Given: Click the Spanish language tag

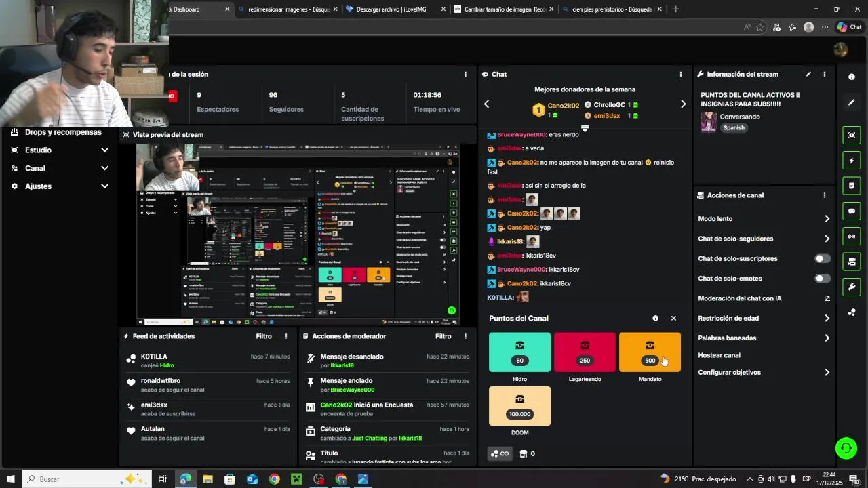Looking at the screenshot, I should click(734, 127).
